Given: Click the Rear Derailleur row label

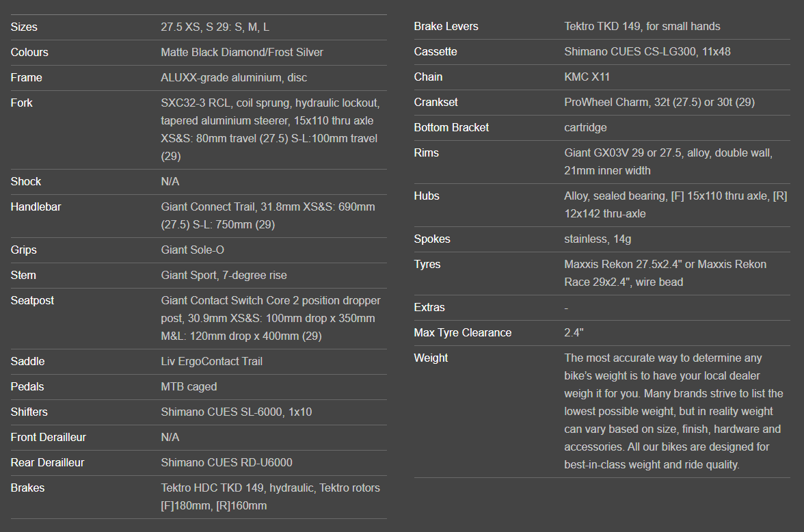Looking at the screenshot, I should coord(47,463).
